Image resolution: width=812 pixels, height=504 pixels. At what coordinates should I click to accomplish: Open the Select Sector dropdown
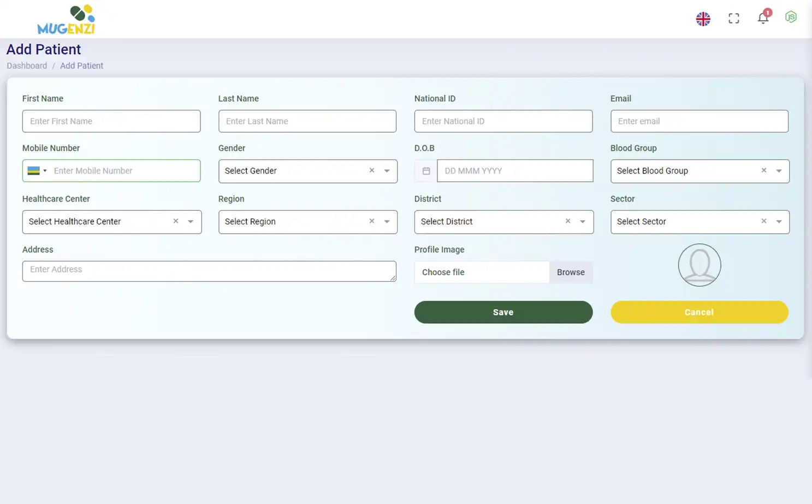(x=779, y=222)
